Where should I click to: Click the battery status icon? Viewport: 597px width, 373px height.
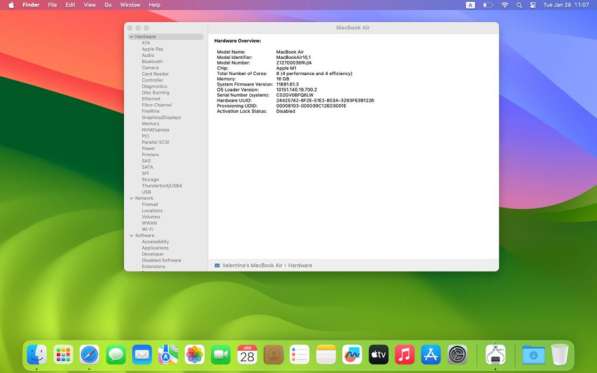point(488,5)
